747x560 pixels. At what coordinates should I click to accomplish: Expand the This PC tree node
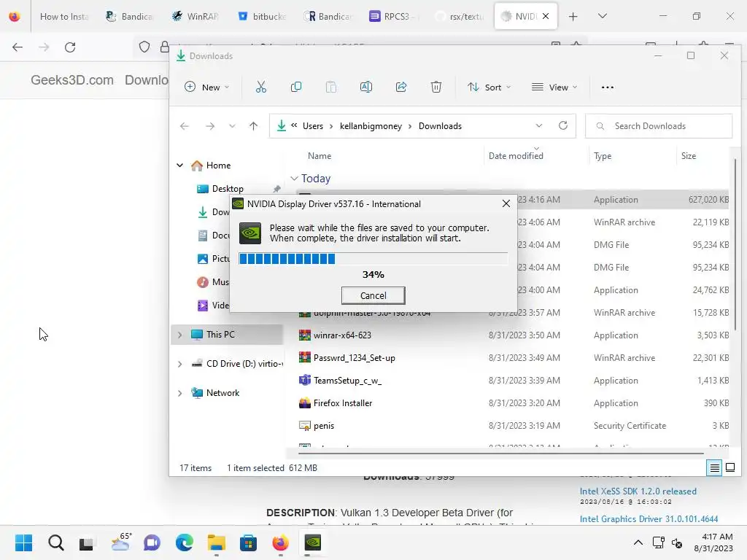click(x=179, y=335)
